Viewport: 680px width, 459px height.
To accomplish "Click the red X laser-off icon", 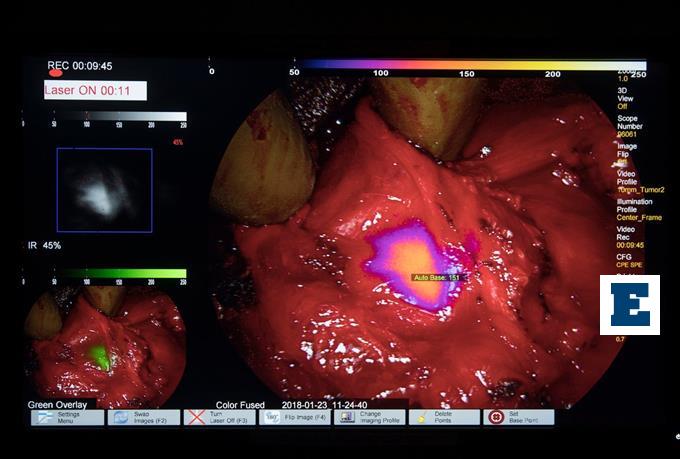I will tap(195, 418).
